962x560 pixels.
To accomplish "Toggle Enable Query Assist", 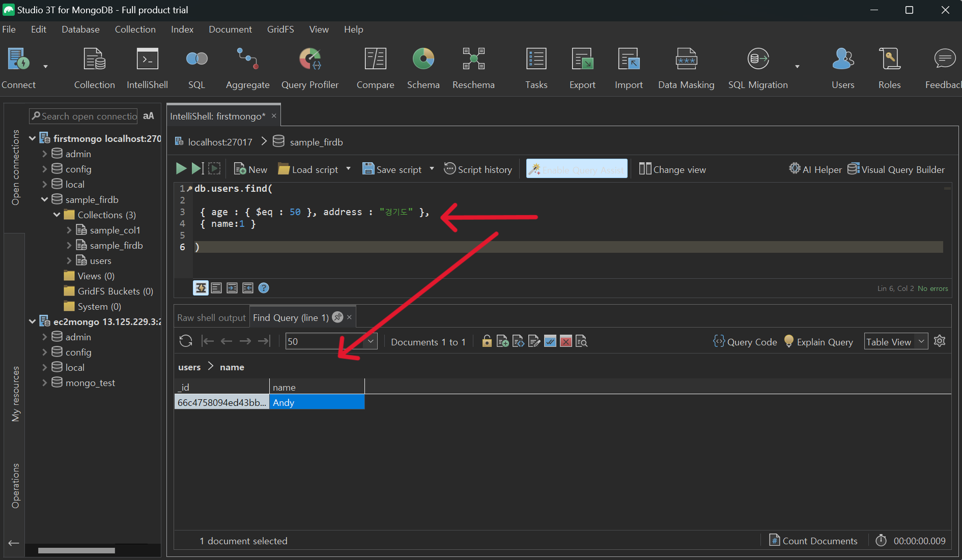I will point(577,169).
